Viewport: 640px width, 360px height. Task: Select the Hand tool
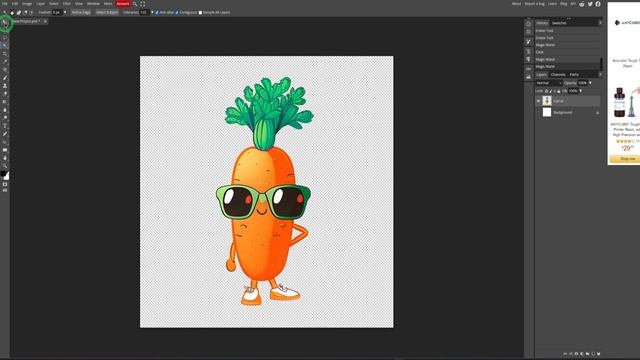(5, 158)
